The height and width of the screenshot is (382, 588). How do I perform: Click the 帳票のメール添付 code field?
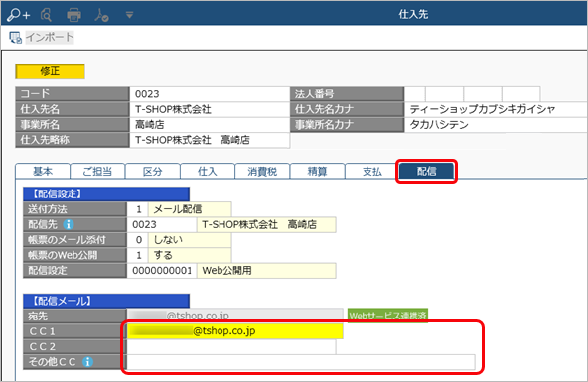138,240
